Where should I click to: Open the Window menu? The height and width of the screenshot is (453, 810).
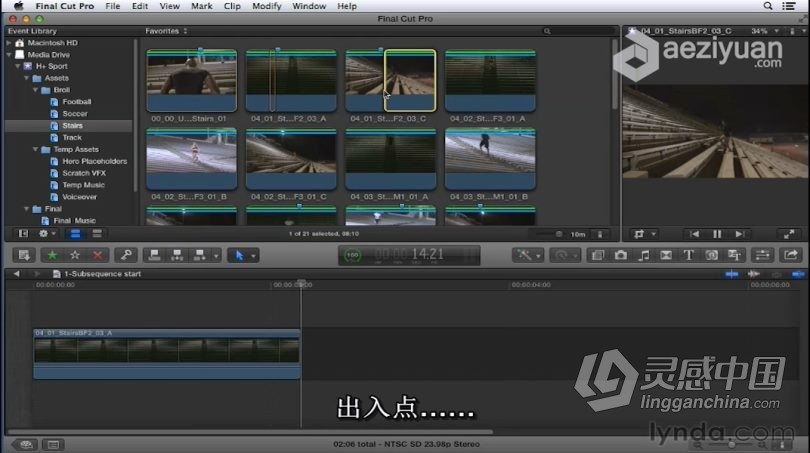[x=309, y=6]
